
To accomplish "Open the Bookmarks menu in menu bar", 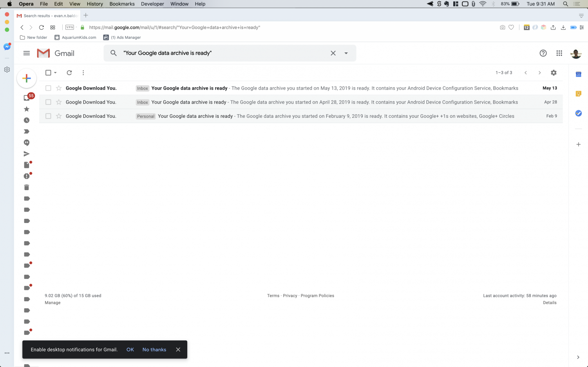I will pos(122,4).
